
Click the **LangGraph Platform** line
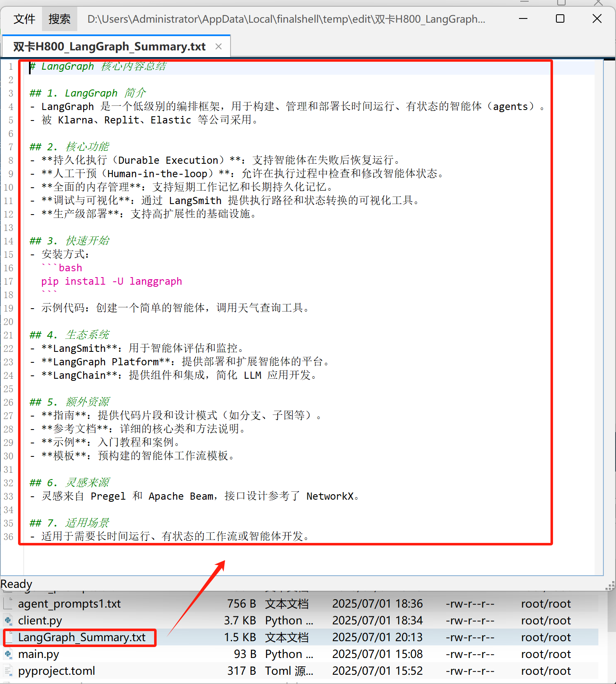pos(181,362)
